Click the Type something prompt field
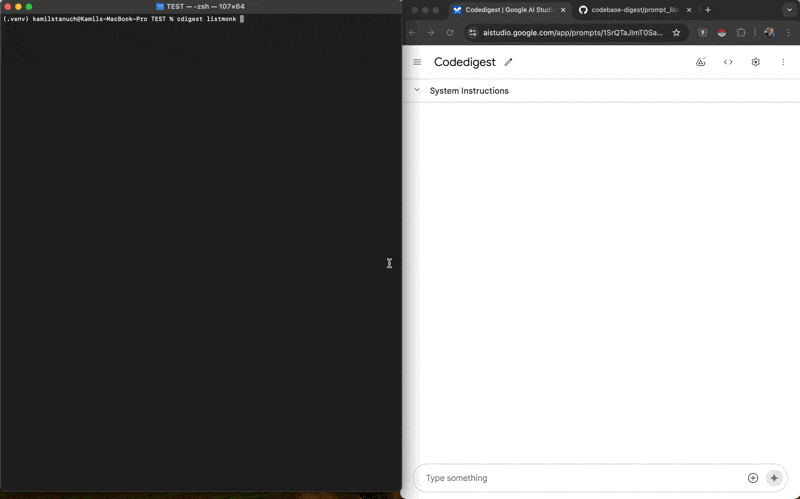The height and width of the screenshot is (499, 800). (580, 478)
